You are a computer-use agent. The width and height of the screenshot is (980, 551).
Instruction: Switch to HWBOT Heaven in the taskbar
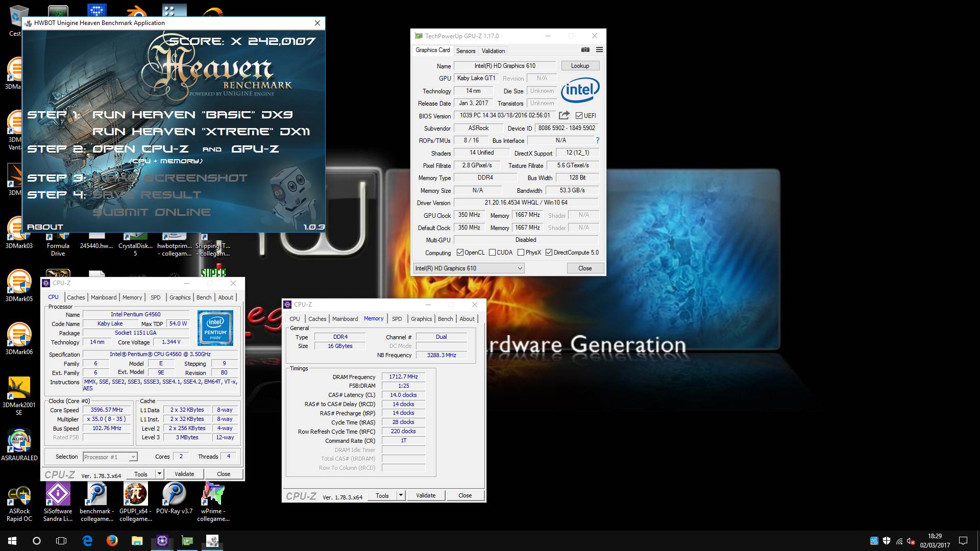click(212, 541)
